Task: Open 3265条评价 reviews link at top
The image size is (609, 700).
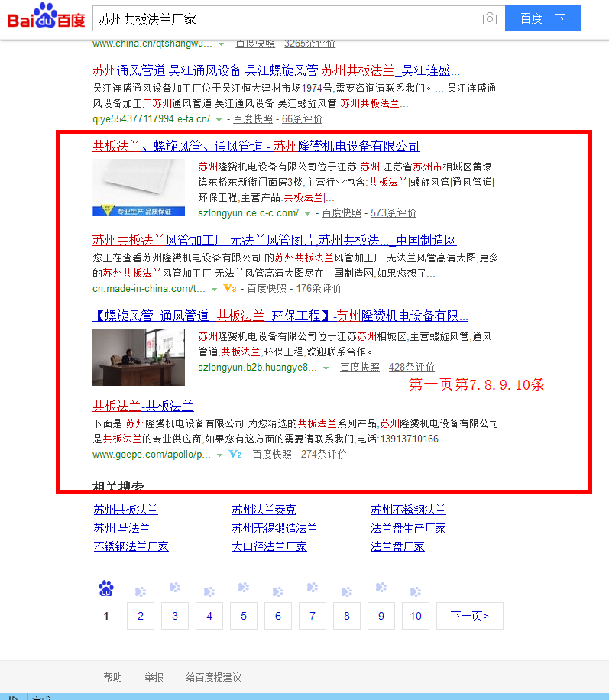Action: pyautogui.click(x=310, y=44)
